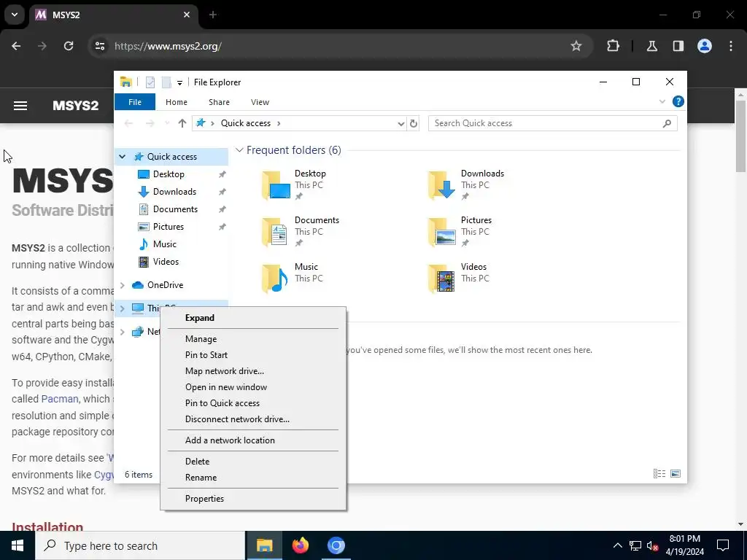Open Chrome extensions puzzle icon

pos(613,46)
